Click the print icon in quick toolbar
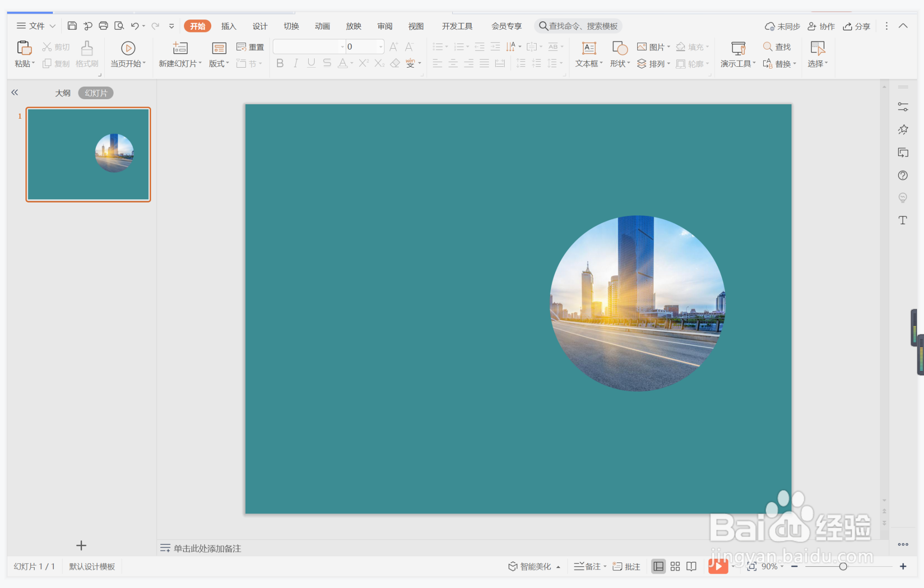Screen dimensions: 924x588 tap(103, 26)
